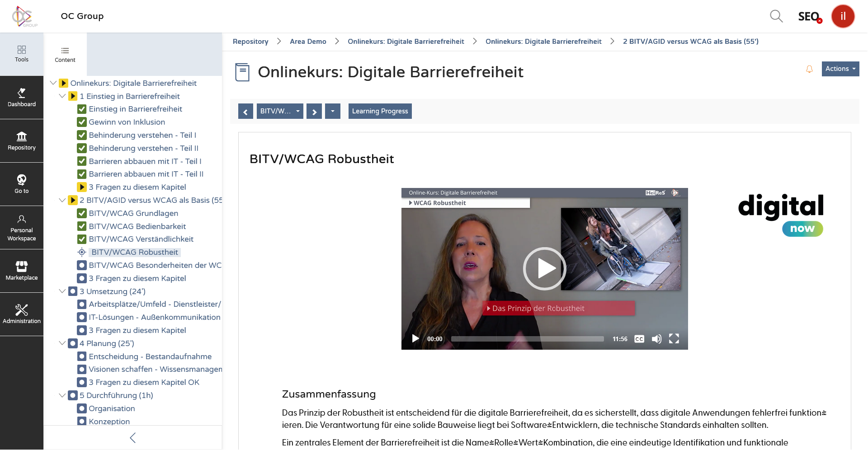Collapse chapter 4 Planung

point(62,343)
